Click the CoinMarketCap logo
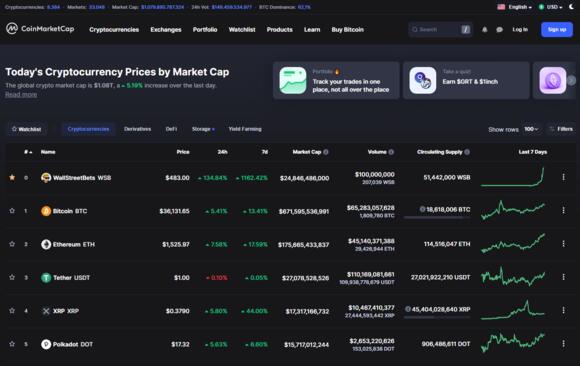Image resolution: width=580 pixels, height=366 pixels. [x=40, y=28]
